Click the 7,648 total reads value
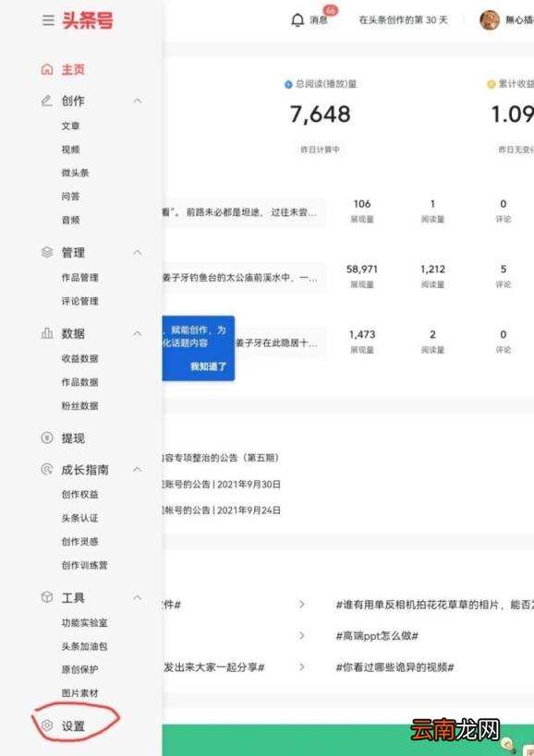This screenshot has width=534, height=756. (320, 114)
